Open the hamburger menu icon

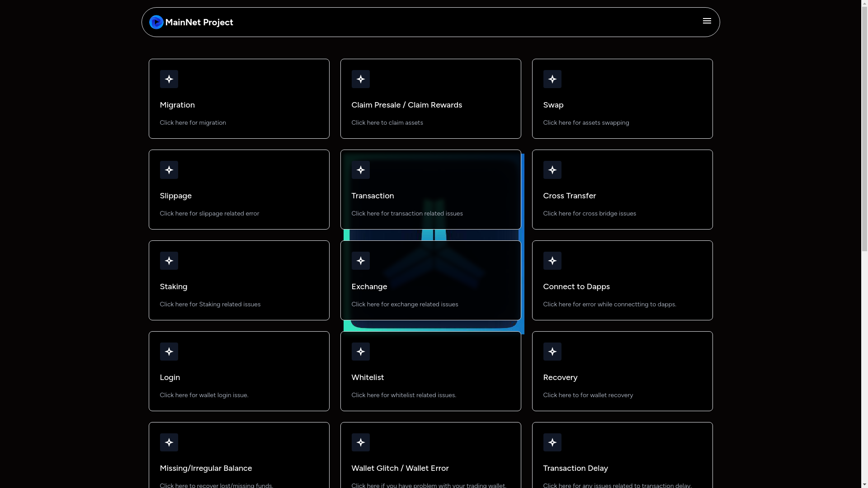tap(707, 21)
